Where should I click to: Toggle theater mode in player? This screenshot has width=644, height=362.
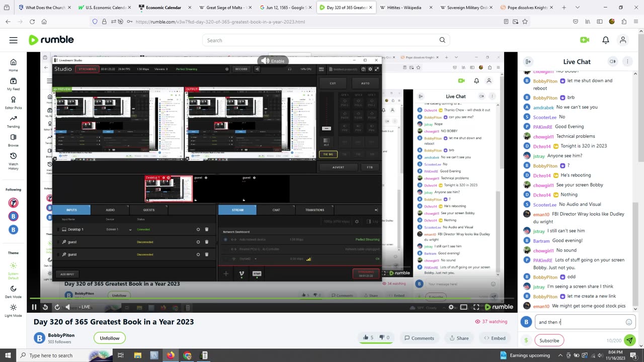point(464,307)
